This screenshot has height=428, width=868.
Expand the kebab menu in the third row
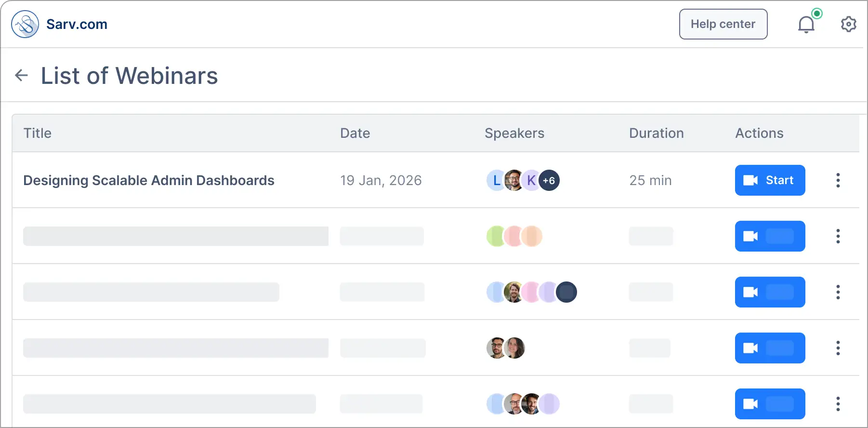838,292
